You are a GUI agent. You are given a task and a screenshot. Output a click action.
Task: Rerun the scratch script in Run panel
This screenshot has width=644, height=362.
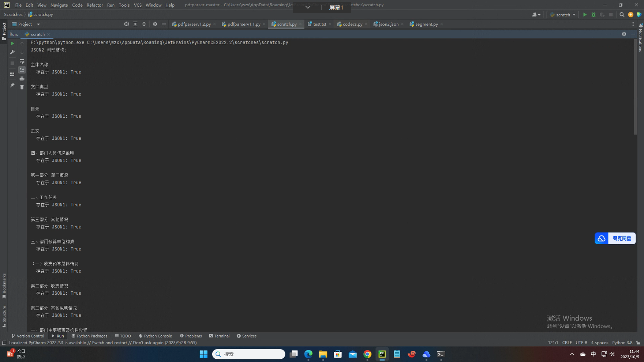[12, 44]
